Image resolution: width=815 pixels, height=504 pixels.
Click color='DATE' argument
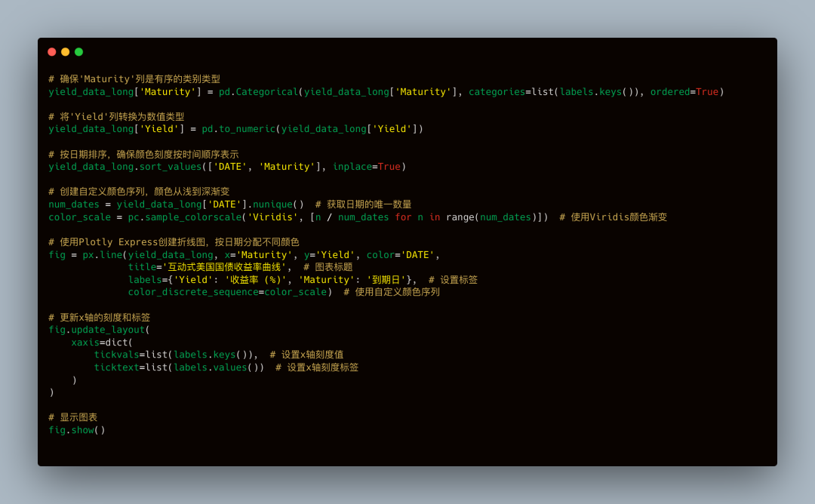click(x=400, y=255)
